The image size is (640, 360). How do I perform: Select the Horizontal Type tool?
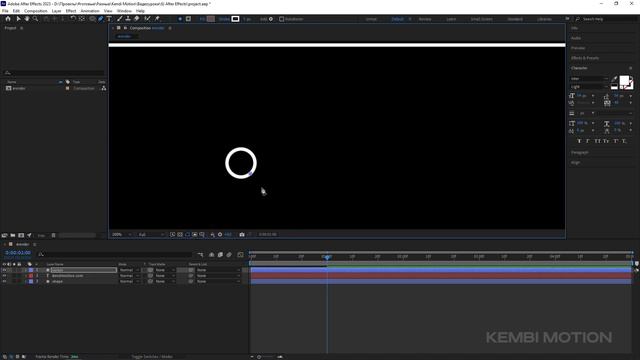coord(109,19)
